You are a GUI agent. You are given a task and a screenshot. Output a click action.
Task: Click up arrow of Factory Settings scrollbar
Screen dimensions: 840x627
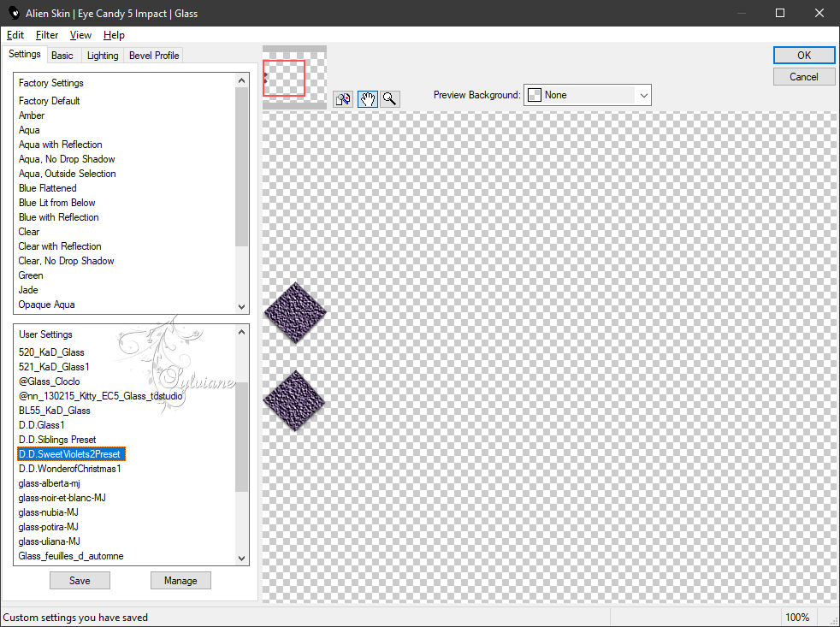241,80
